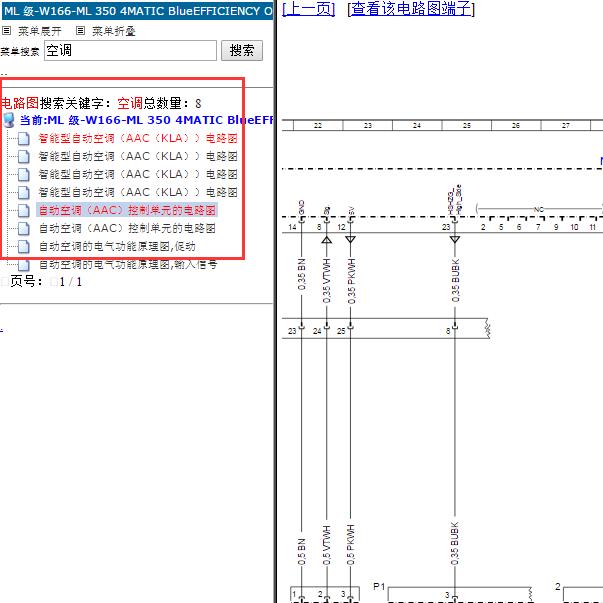Click document icon of 电气功能原理图,促动 row

click(x=23, y=247)
